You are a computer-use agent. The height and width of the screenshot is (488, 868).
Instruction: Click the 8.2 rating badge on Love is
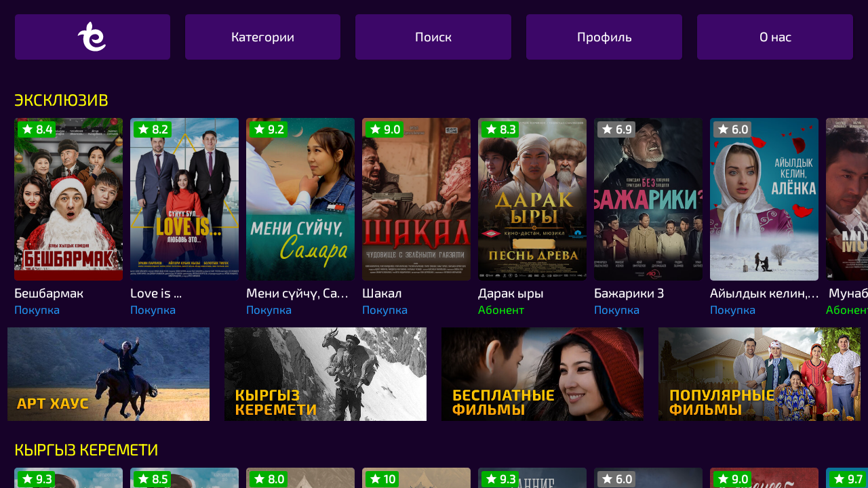click(153, 129)
